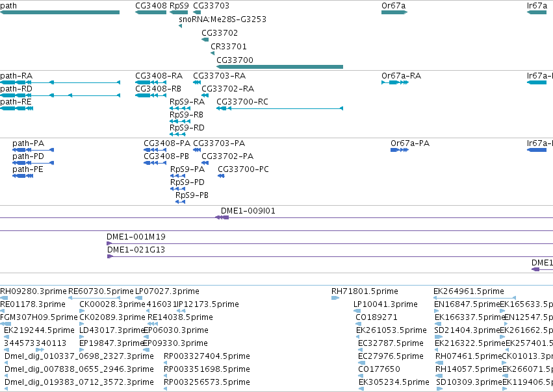Open EST CO189271 label

point(376,317)
